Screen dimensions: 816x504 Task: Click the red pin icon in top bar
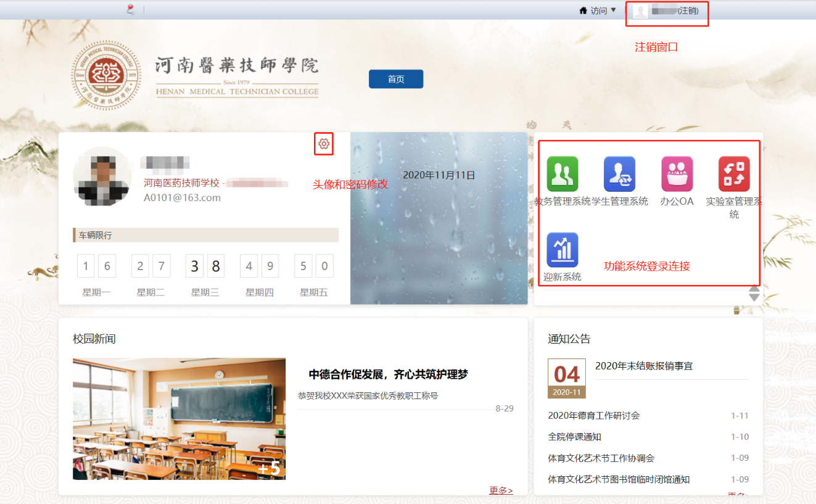130,9
